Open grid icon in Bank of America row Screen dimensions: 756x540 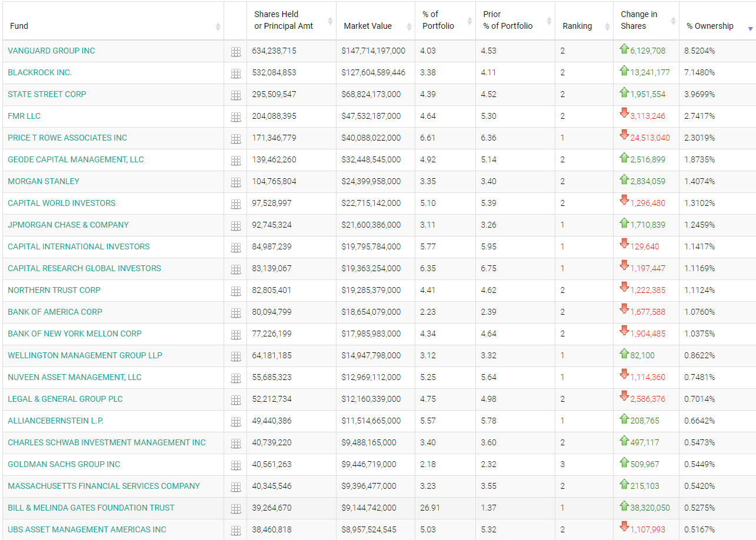pos(236,313)
